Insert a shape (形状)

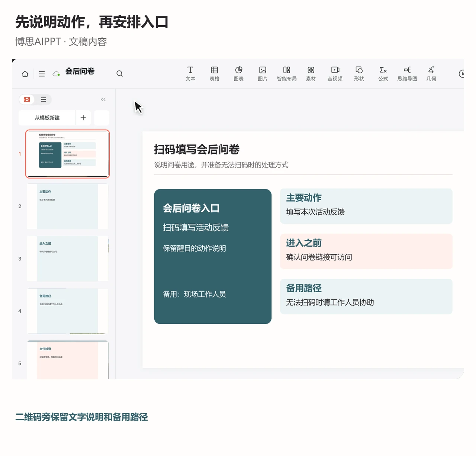point(359,74)
